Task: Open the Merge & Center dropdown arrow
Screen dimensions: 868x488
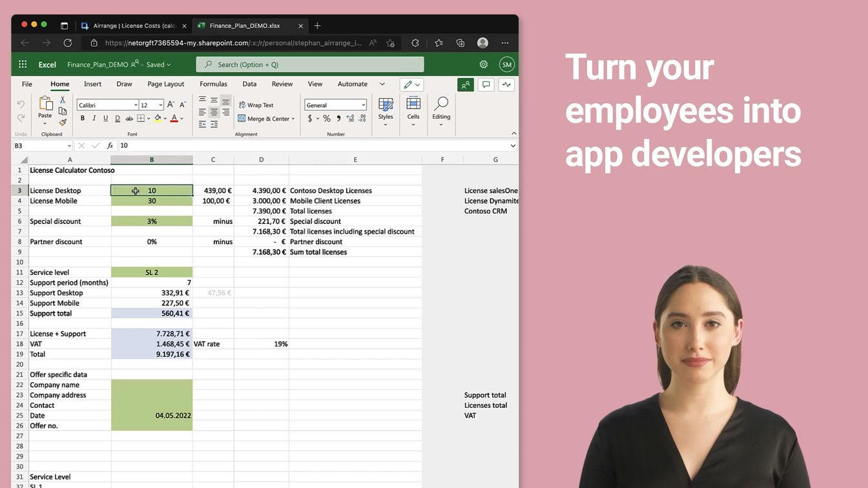Action: pyautogui.click(x=293, y=119)
